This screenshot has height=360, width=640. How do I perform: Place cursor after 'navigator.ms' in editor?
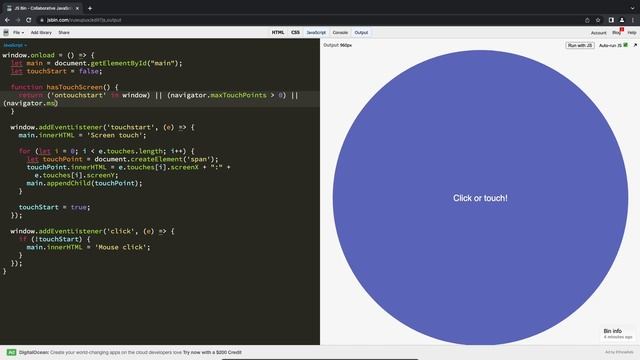pyautogui.click(x=56, y=103)
